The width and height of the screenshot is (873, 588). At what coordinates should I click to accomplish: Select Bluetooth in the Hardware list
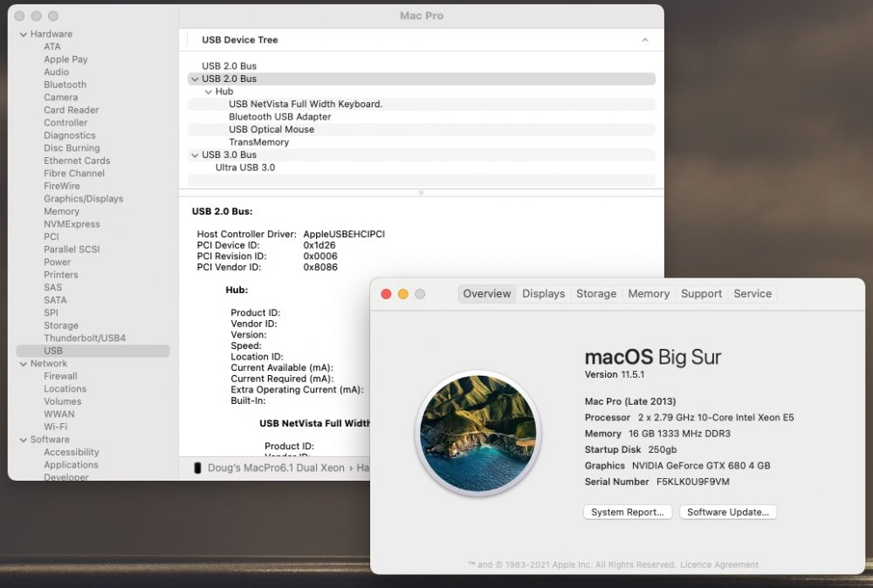coord(65,85)
